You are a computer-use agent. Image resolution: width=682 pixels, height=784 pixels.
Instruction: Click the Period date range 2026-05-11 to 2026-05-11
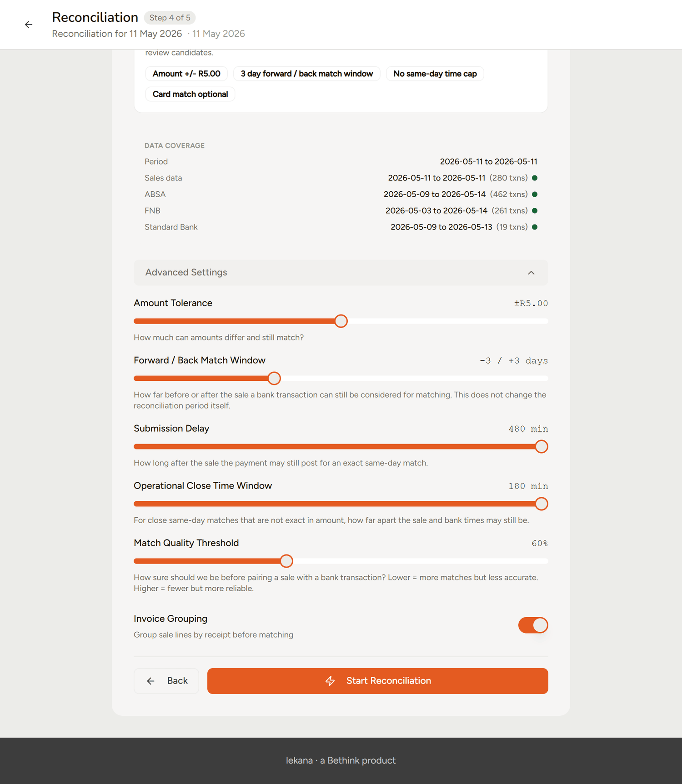pyautogui.click(x=489, y=161)
